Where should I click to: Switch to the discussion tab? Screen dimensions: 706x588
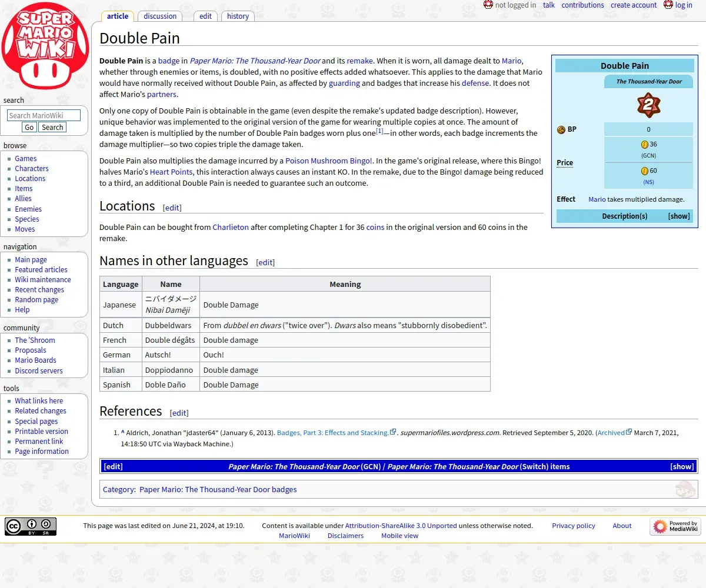160,16
